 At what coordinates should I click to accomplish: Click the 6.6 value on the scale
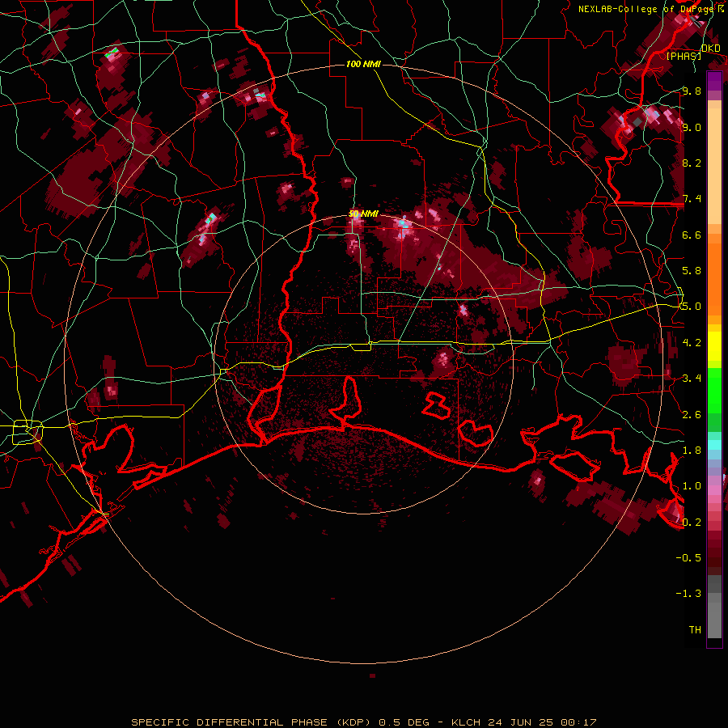[692, 235]
